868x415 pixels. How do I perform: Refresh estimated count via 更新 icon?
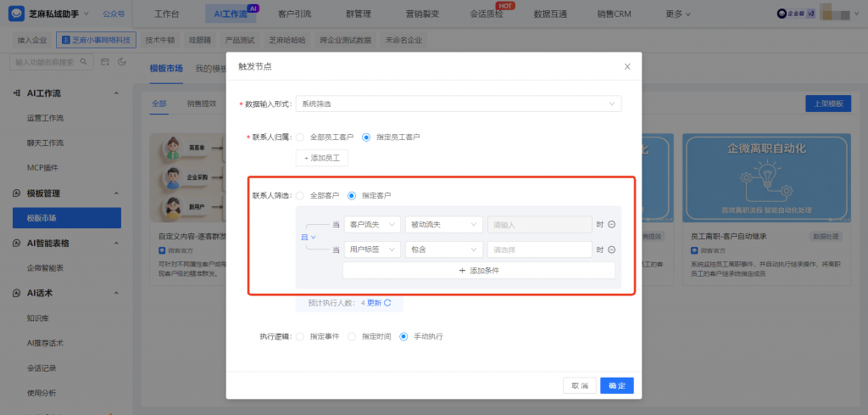click(387, 303)
